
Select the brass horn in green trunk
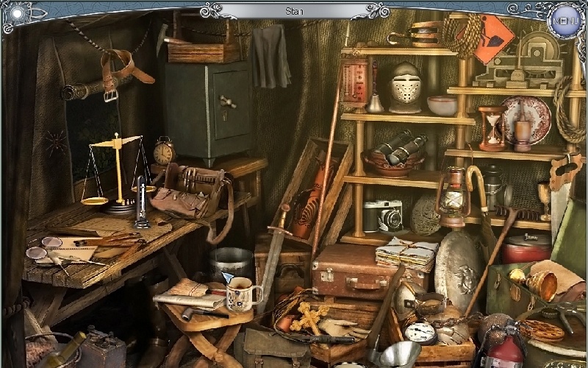[535, 283]
